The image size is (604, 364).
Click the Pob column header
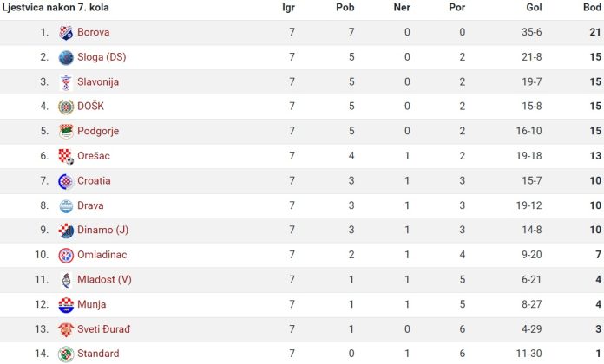coord(345,7)
